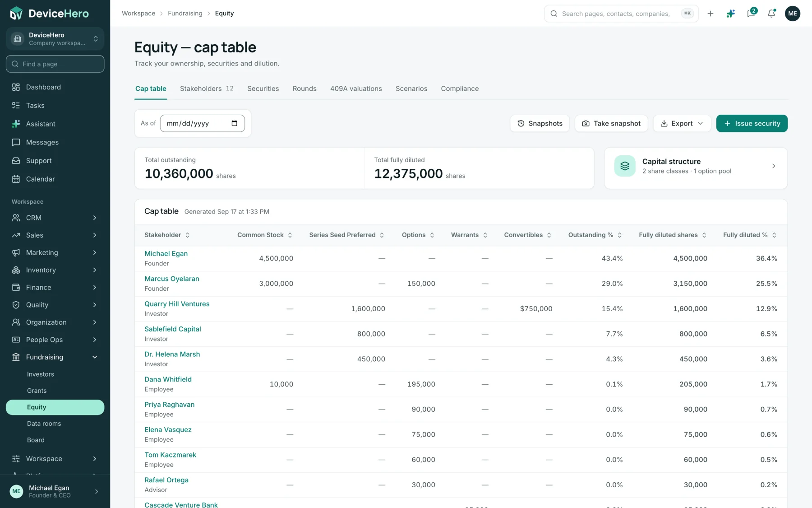Click the global search field
812x508 pixels.
(621, 14)
